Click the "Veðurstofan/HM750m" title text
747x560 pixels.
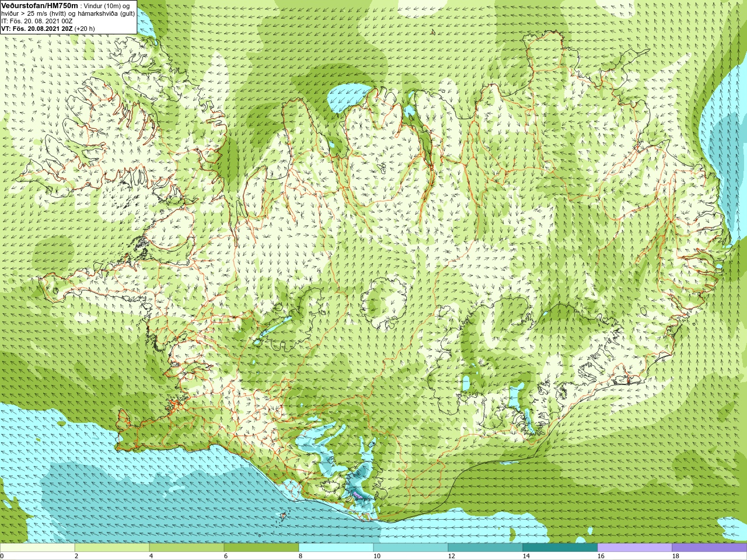coord(39,5)
